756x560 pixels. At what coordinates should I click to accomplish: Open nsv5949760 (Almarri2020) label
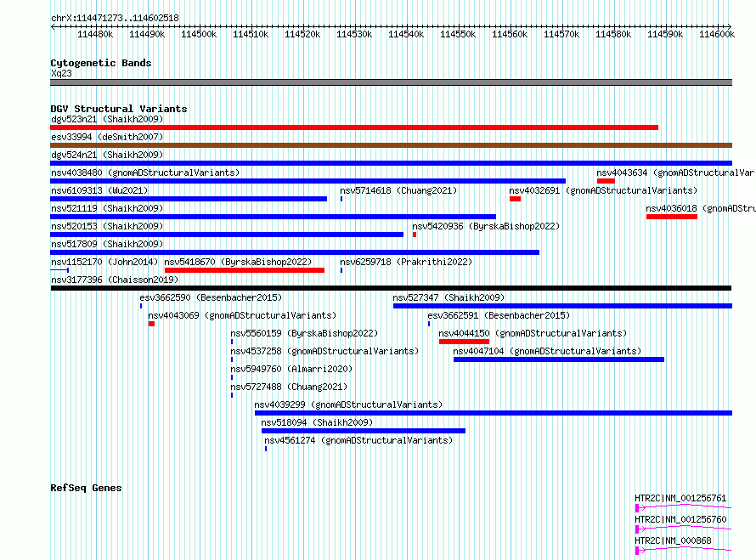pos(291,369)
